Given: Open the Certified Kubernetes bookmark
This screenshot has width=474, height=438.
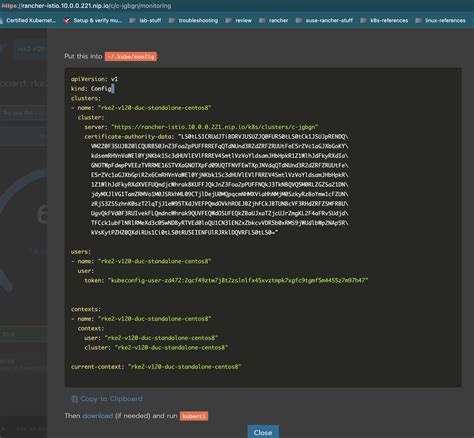Looking at the screenshot, I should (x=28, y=20).
